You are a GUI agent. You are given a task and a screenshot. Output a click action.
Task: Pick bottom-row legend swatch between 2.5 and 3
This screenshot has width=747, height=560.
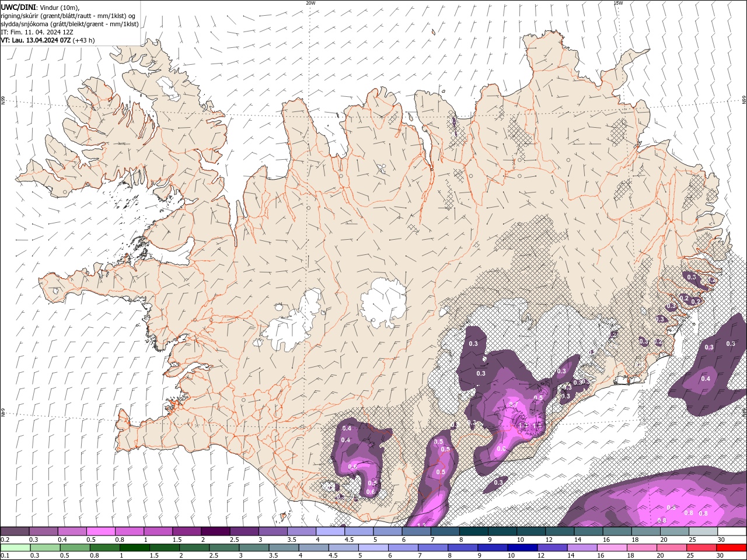(x=224, y=548)
